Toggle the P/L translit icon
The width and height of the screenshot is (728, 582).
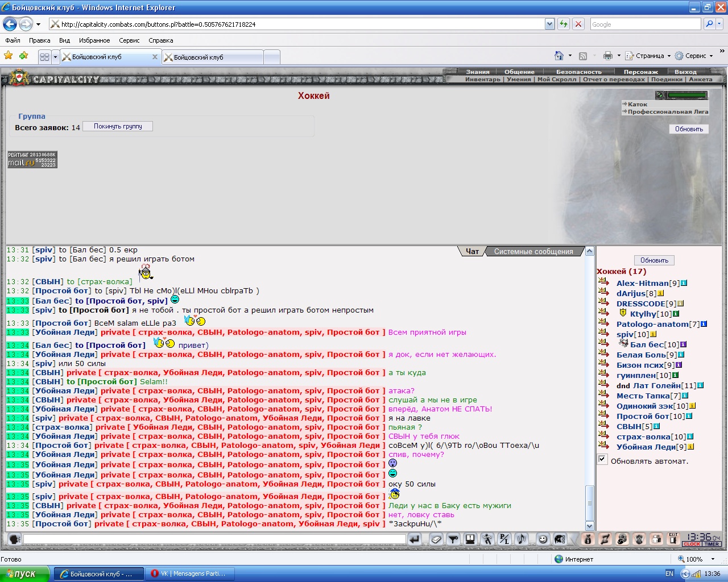(x=504, y=539)
